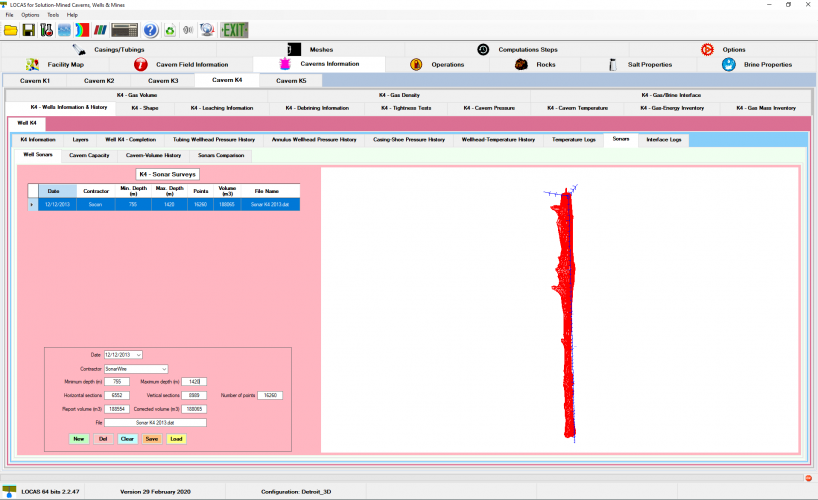This screenshot has height=500, width=818.
Task: Click the laboratory flask toolbar icon
Action: click(x=47, y=30)
